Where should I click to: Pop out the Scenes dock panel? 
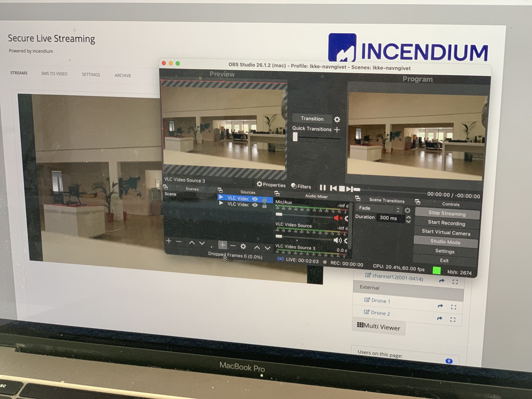pyautogui.click(x=165, y=187)
